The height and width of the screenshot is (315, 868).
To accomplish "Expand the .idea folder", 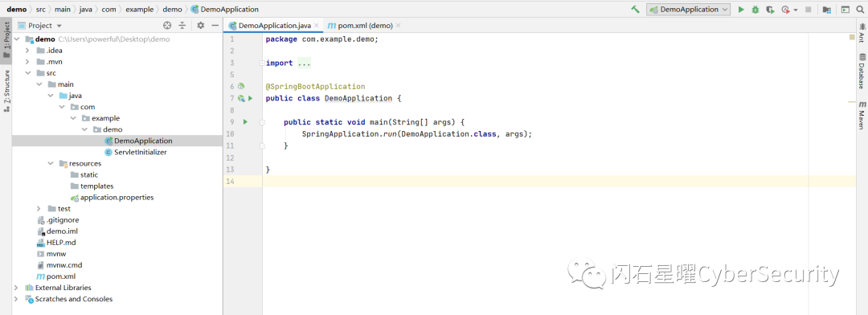I will pyautogui.click(x=27, y=51).
